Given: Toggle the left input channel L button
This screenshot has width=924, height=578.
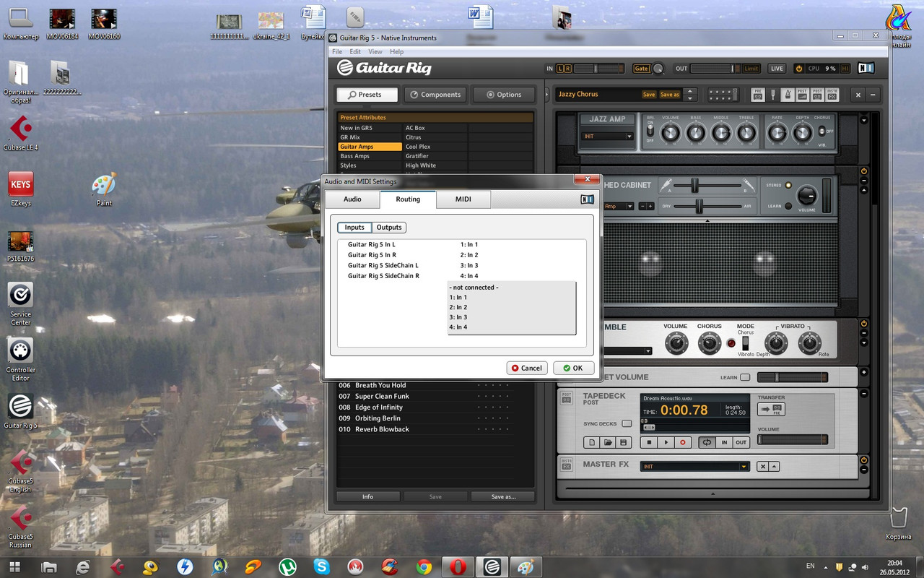Looking at the screenshot, I should click(x=559, y=69).
